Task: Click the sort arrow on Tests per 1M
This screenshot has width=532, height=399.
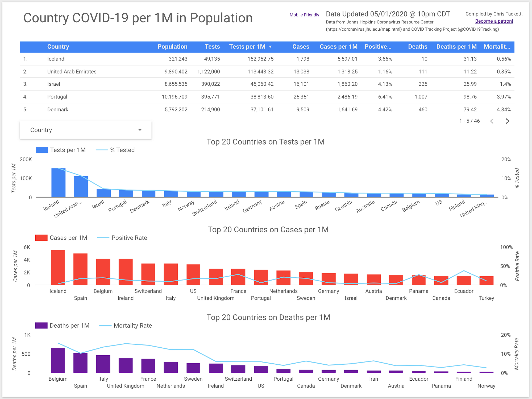Action: tap(271, 47)
